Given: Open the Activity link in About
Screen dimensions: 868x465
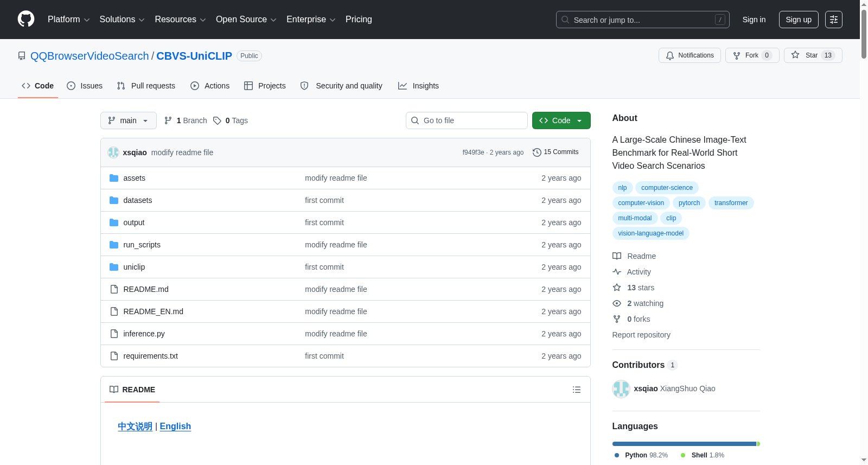Looking at the screenshot, I should 631,272.
